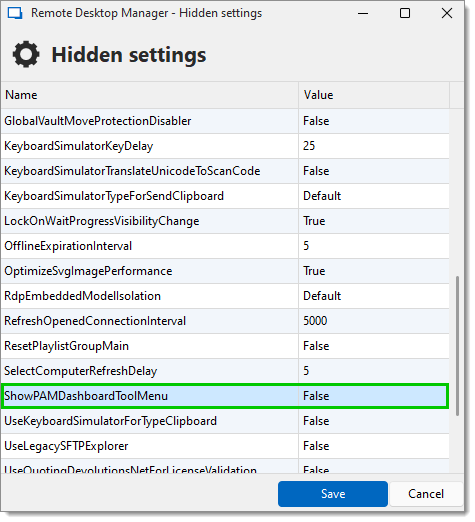Viewport: 475px width, 522px height.
Task: Select RefreshOpenedConnectionInterval setting name
Action: tap(95, 322)
